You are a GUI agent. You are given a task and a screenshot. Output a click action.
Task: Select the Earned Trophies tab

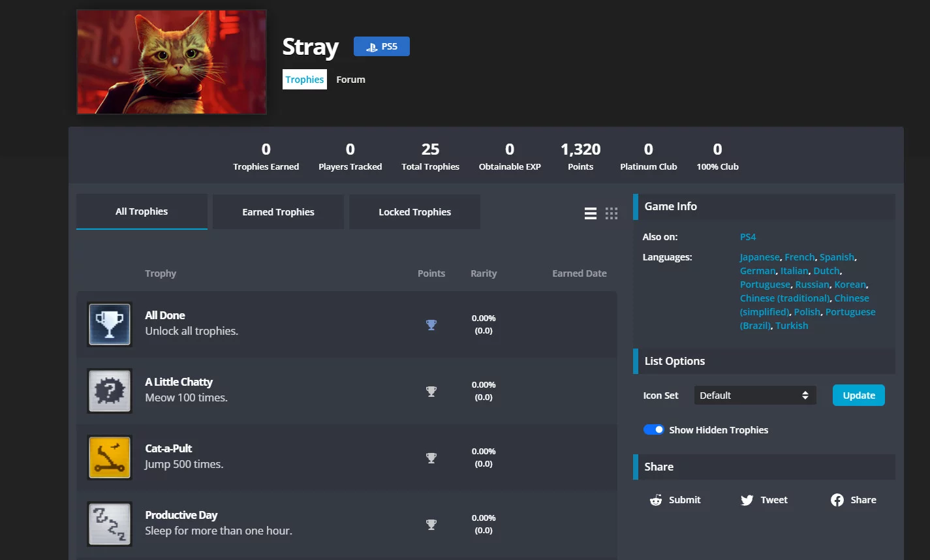(278, 212)
